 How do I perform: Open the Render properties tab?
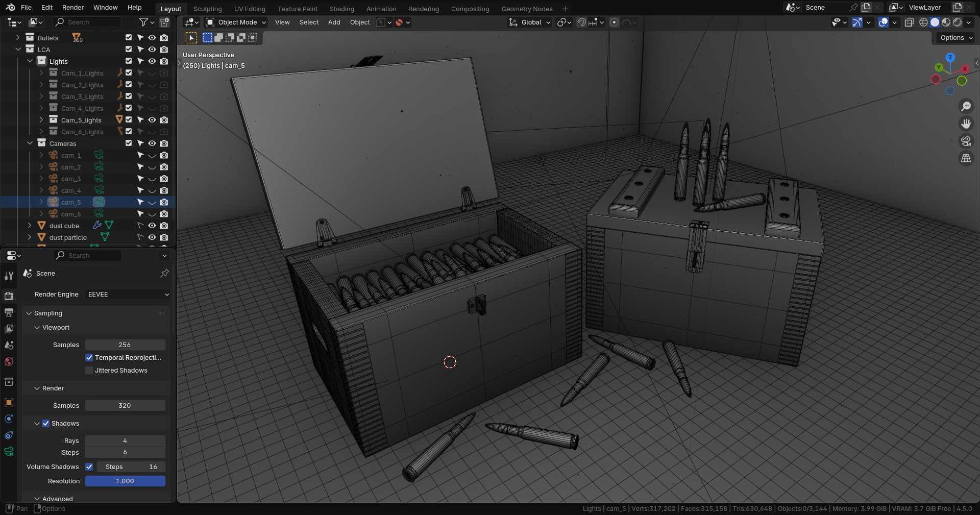[x=9, y=296]
